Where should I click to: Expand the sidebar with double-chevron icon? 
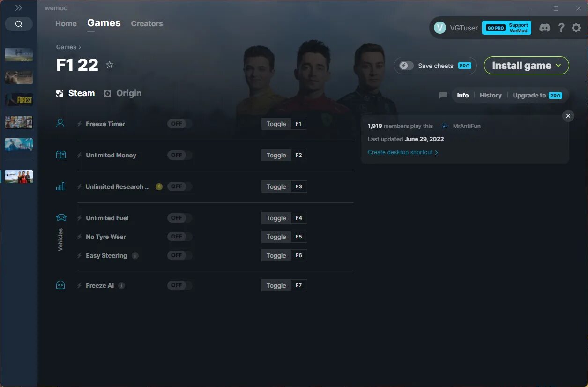(19, 8)
